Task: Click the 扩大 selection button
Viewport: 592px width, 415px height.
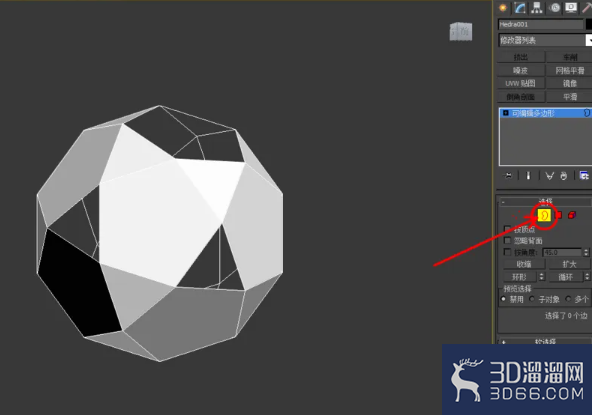Action: coord(569,264)
